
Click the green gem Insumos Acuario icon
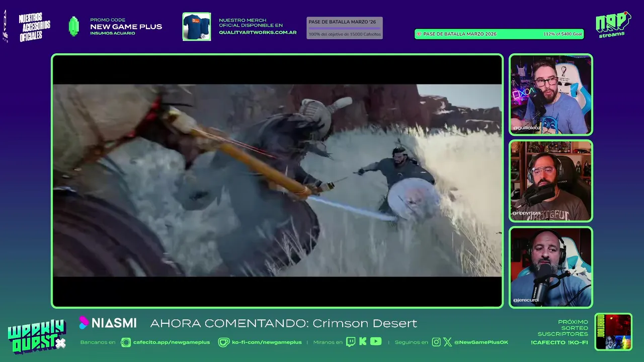pyautogui.click(x=74, y=26)
